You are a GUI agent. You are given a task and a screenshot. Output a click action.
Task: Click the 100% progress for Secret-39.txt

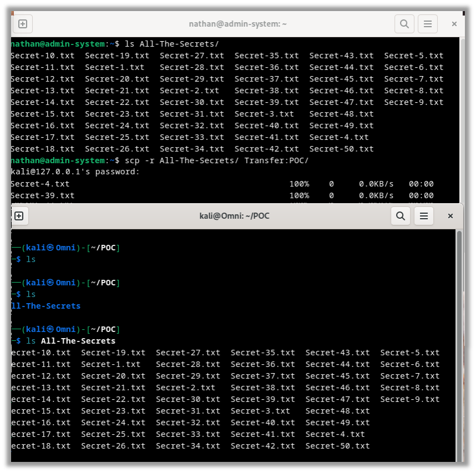(x=299, y=195)
